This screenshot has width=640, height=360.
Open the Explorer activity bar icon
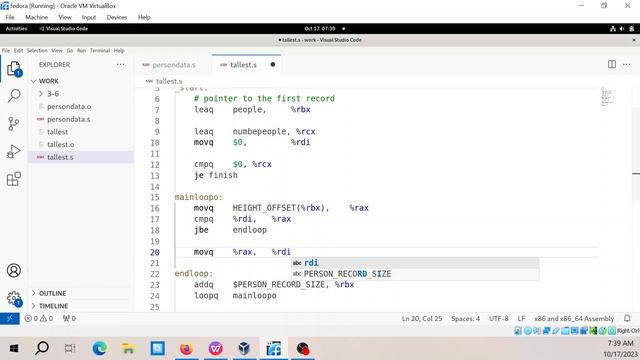click(14, 69)
